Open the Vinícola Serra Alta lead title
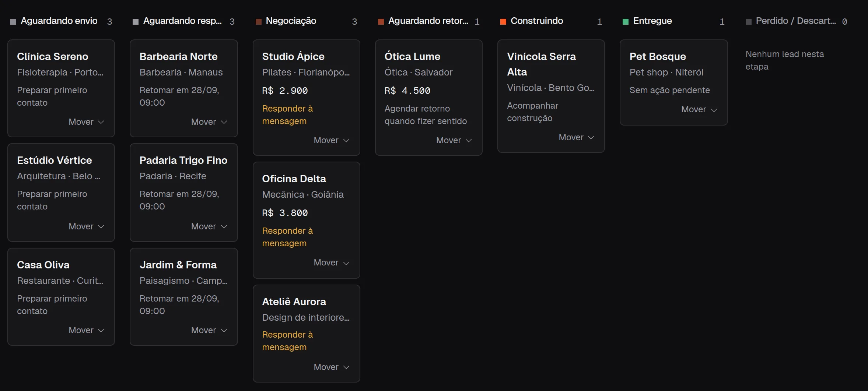The height and width of the screenshot is (391, 868). 541,64
